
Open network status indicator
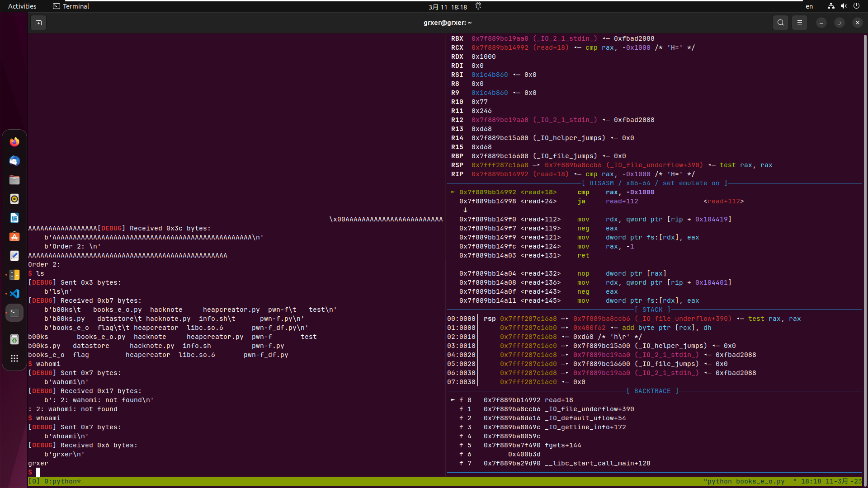pyautogui.click(x=831, y=6)
